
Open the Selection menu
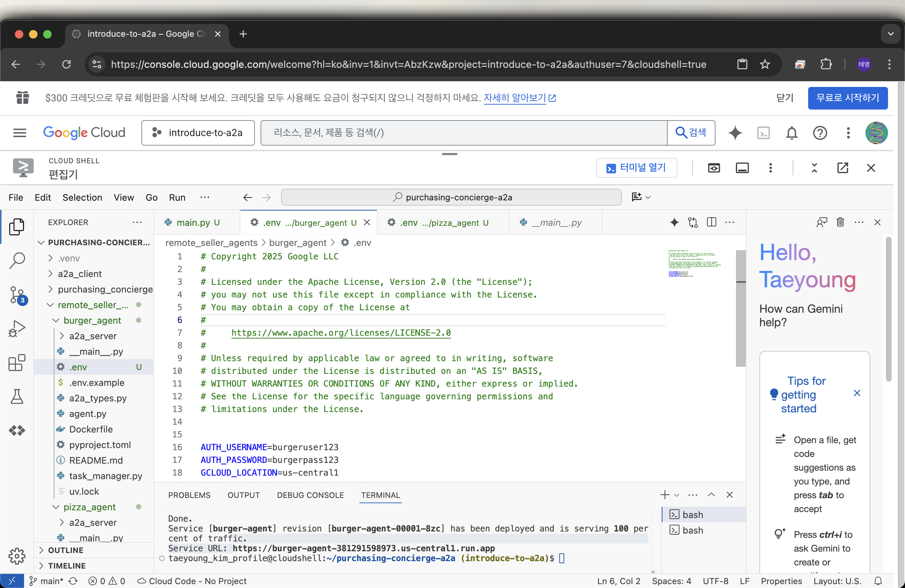click(82, 197)
